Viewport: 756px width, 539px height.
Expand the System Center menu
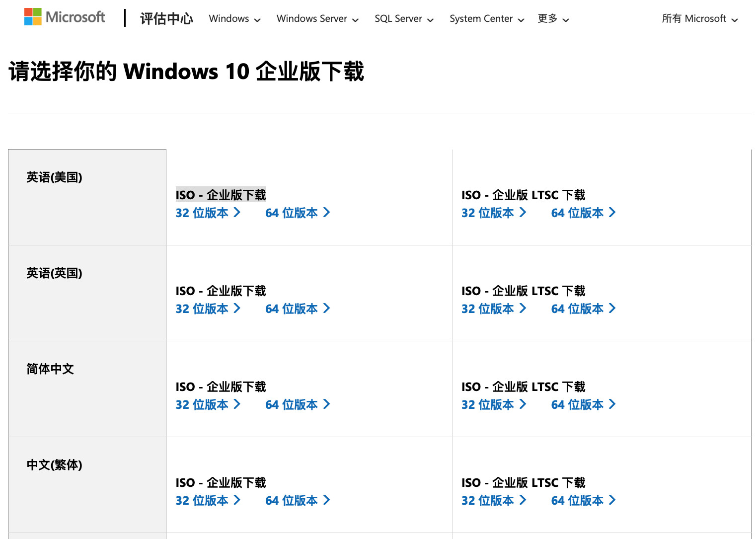487,19
